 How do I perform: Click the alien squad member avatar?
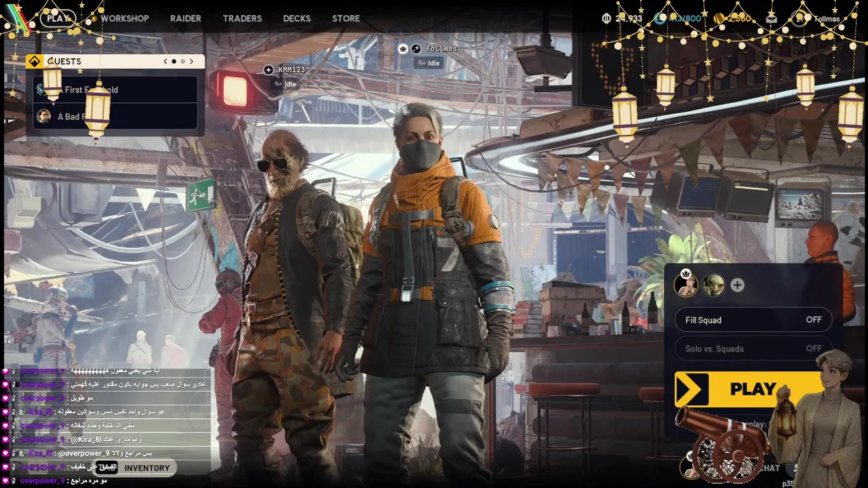coord(713,285)
